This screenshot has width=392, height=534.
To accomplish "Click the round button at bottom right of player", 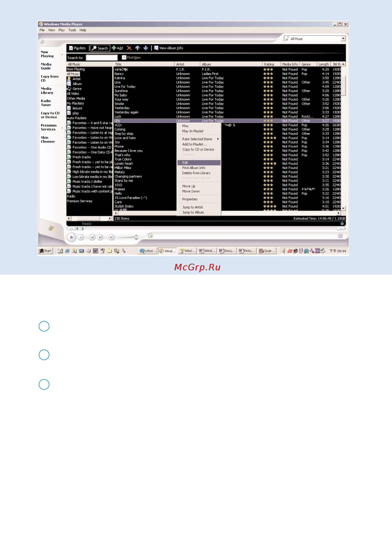I will (340, 236).
